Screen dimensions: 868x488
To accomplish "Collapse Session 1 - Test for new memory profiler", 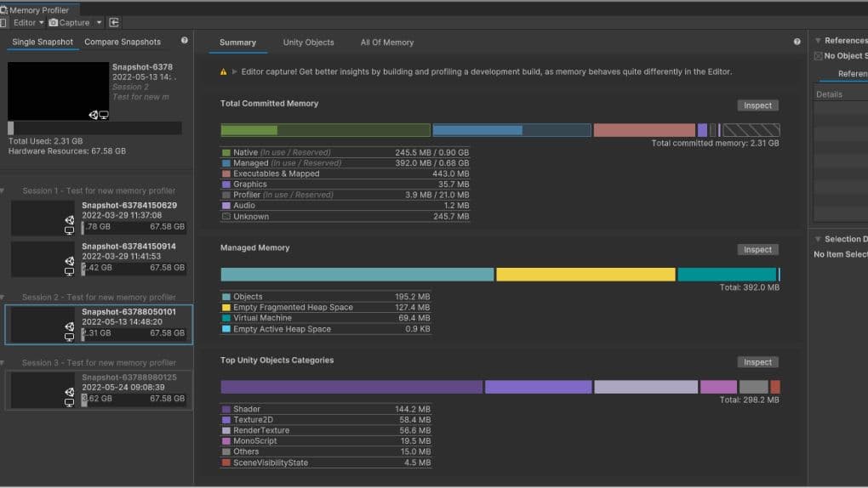I will (3, 190).
